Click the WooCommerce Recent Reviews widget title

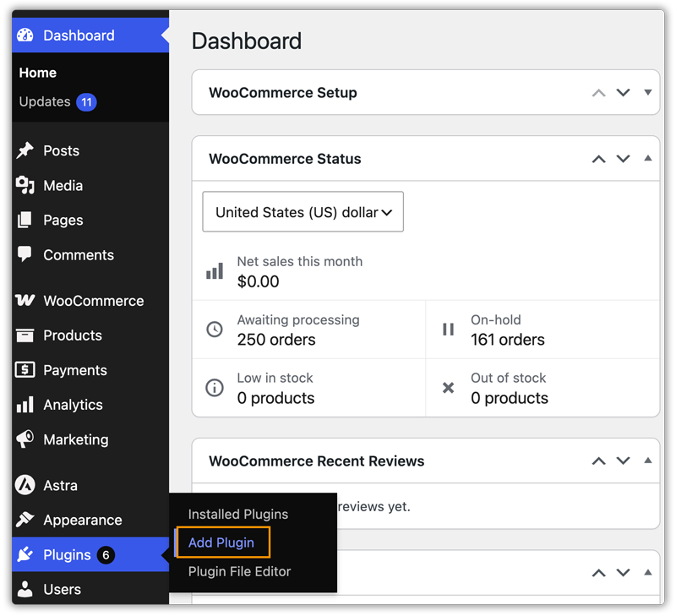pyautogui.click(x=316, y=461)
